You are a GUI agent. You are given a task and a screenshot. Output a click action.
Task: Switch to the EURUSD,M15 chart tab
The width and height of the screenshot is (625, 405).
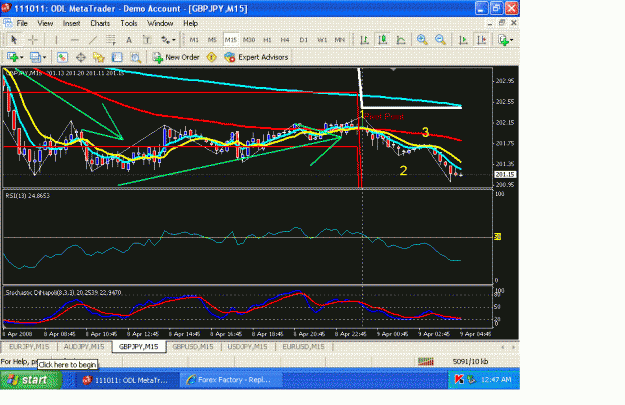[303, 347]
